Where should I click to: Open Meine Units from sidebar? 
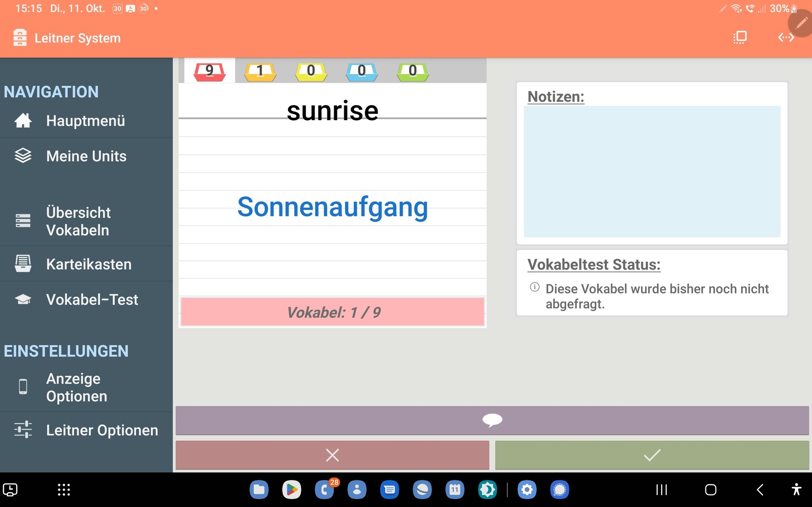pyautogui.click(x=86, y=156)
